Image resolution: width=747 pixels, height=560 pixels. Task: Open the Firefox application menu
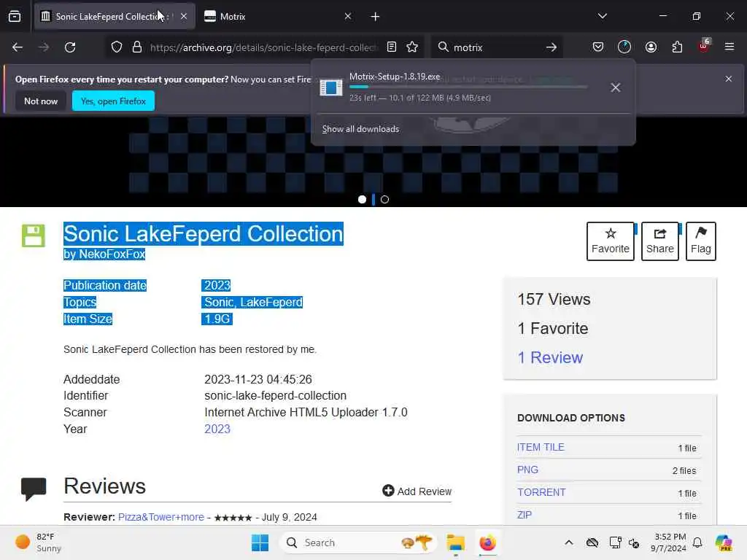pos(729,47)
